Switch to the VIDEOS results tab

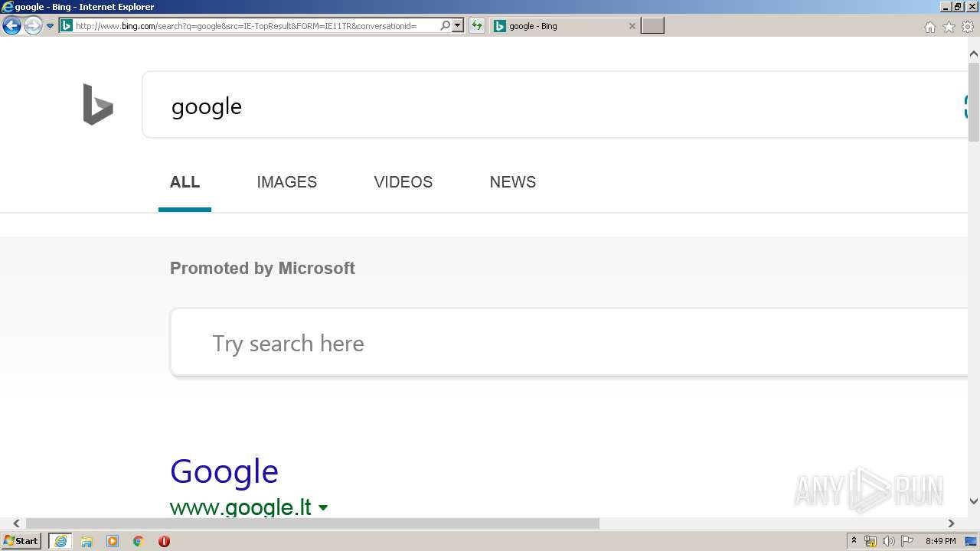click(403, 182)
